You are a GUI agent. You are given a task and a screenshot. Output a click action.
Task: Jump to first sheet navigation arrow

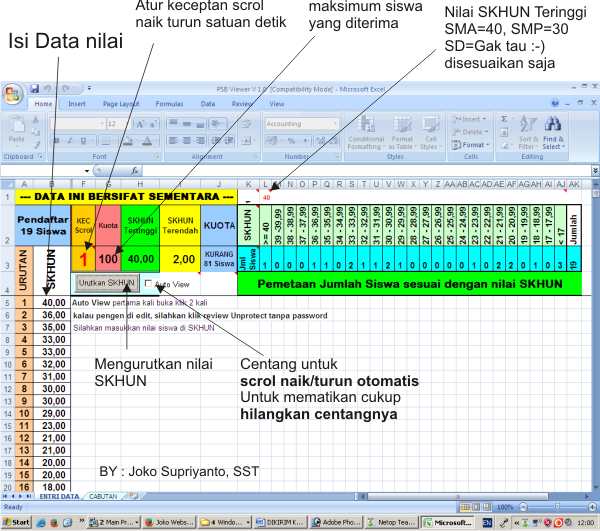(5, 496)
